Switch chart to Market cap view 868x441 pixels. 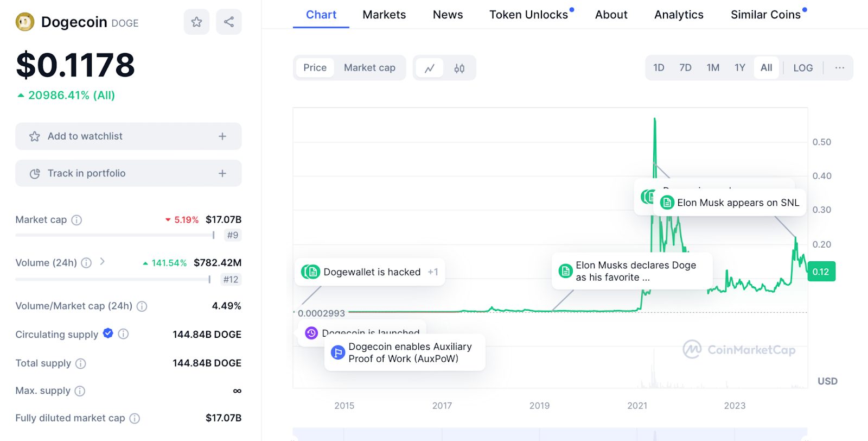[369, 68]
